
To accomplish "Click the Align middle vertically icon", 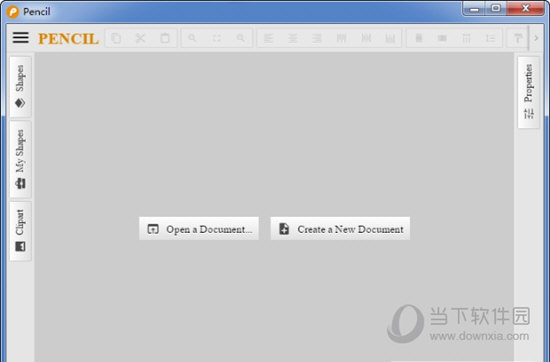I will [x=366, y=38].
